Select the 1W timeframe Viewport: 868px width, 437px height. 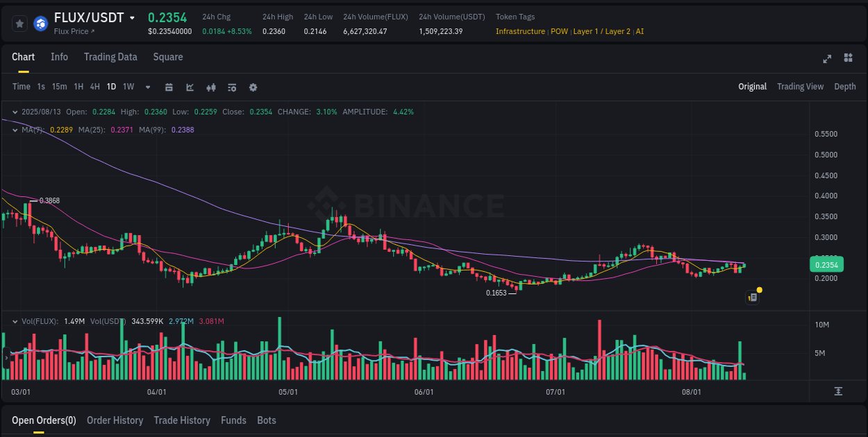click(x=128, y=87)
